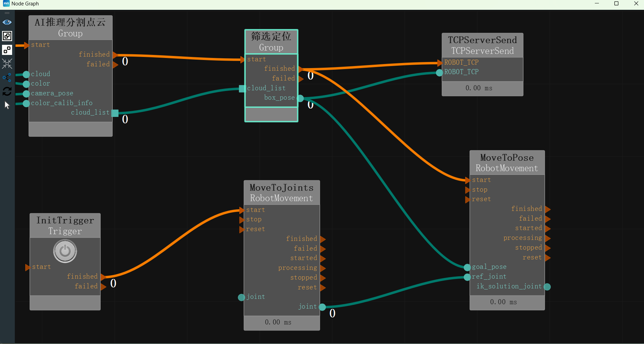Click the refresh arrows icon in sidebar

tap(7, 91)
